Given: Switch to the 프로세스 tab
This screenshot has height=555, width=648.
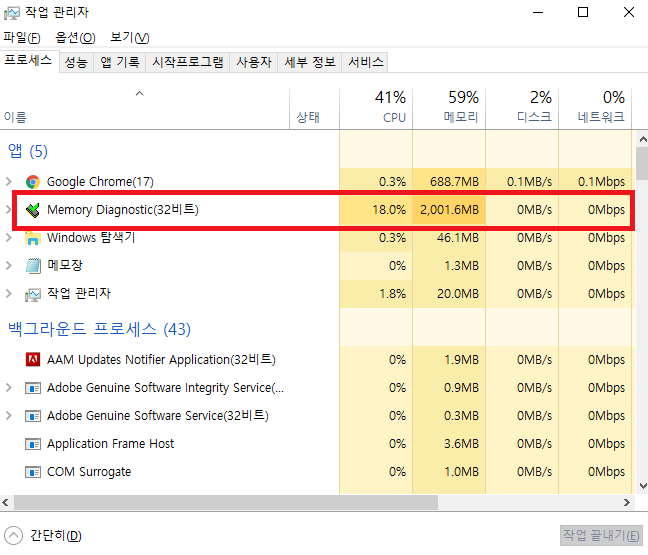Looking at the screenshot, I should click(29, 61).
